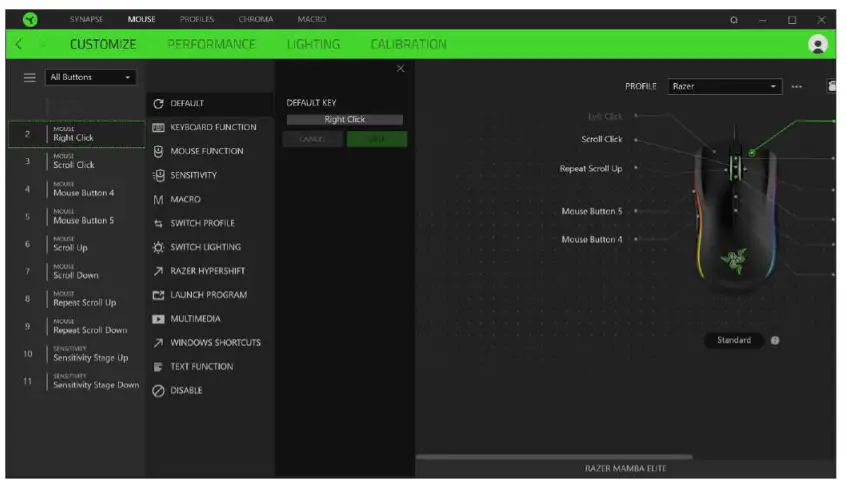Select button 4 Mouse Button 4 row
Screen dimensions: 847x485
[76, 190]
